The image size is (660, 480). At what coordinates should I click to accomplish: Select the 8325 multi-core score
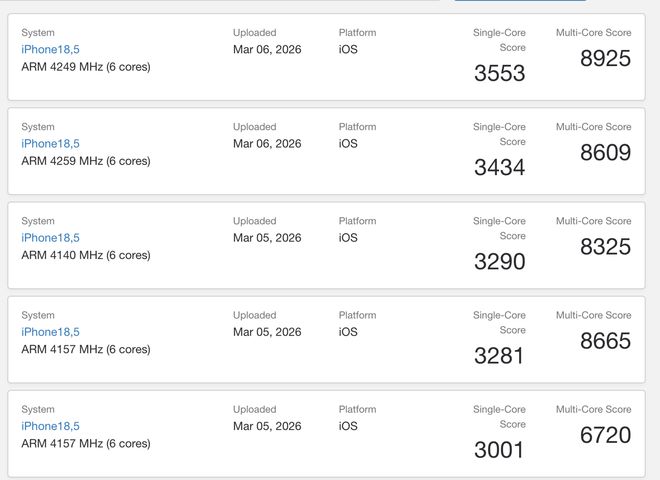[605, 246]
